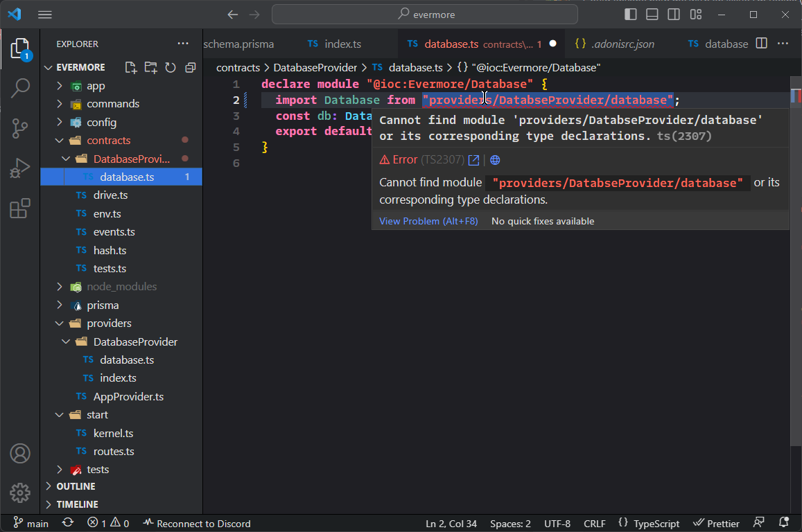Collapse the providers folder
Viewport: 802px width, 532px height.
click(x=108, y=323)
